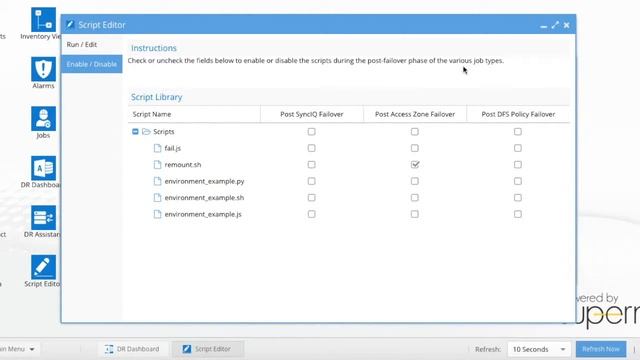
Task: Check fail.js Post SyncIQ Failover box
Action: coord(311,148)
